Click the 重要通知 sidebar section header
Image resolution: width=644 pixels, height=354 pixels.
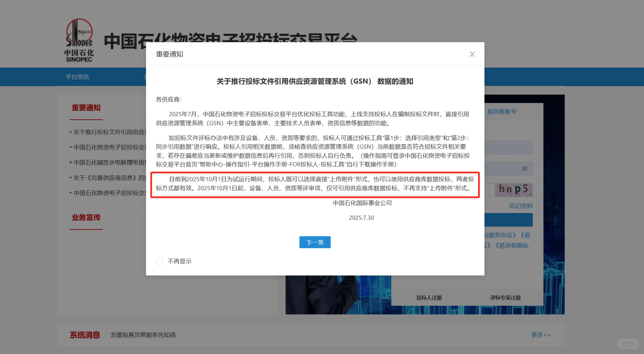pos(86,108)
